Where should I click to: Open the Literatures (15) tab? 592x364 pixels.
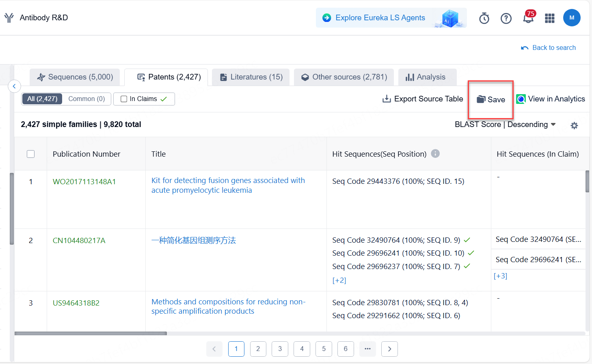251,77
